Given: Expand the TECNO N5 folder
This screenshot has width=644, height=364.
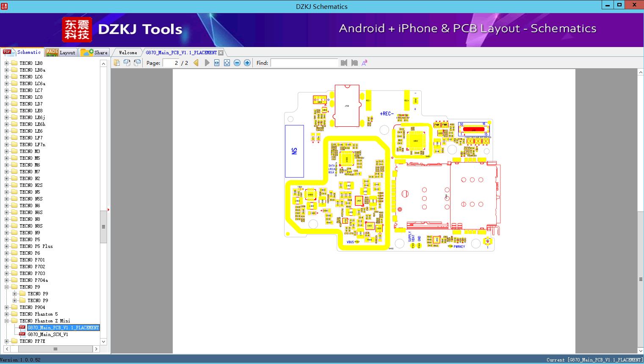Looking at the screenshot, I should (6, 192).
